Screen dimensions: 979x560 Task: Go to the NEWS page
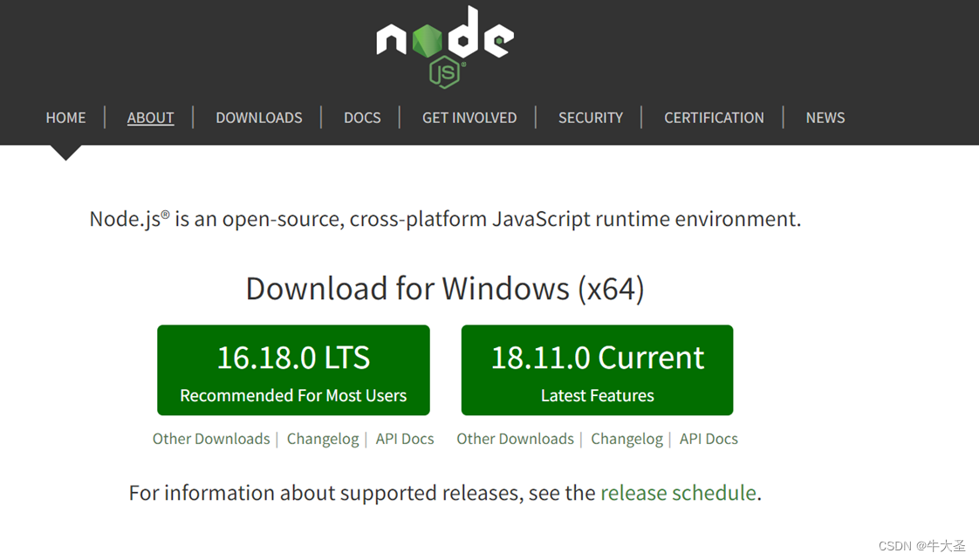[x=825, y=118]
